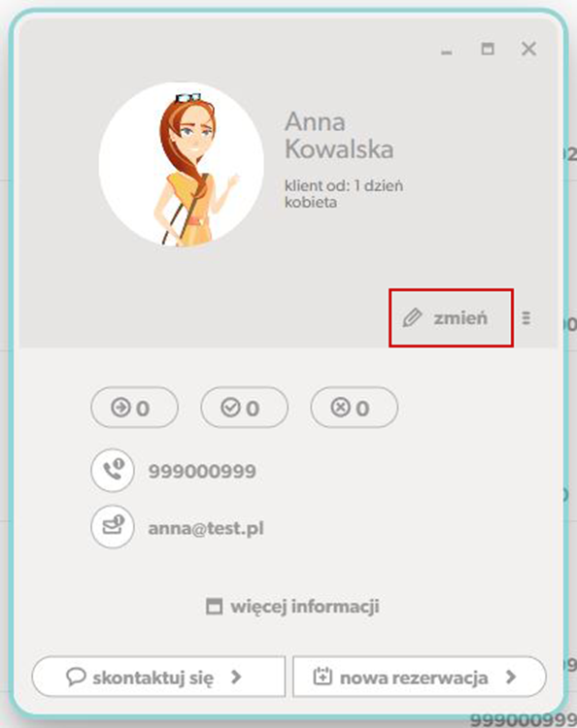Image resolution: width=577 pixels, height=728 pixels.
Task: Click the window icon beside więcej informacji
Action: 214,607
